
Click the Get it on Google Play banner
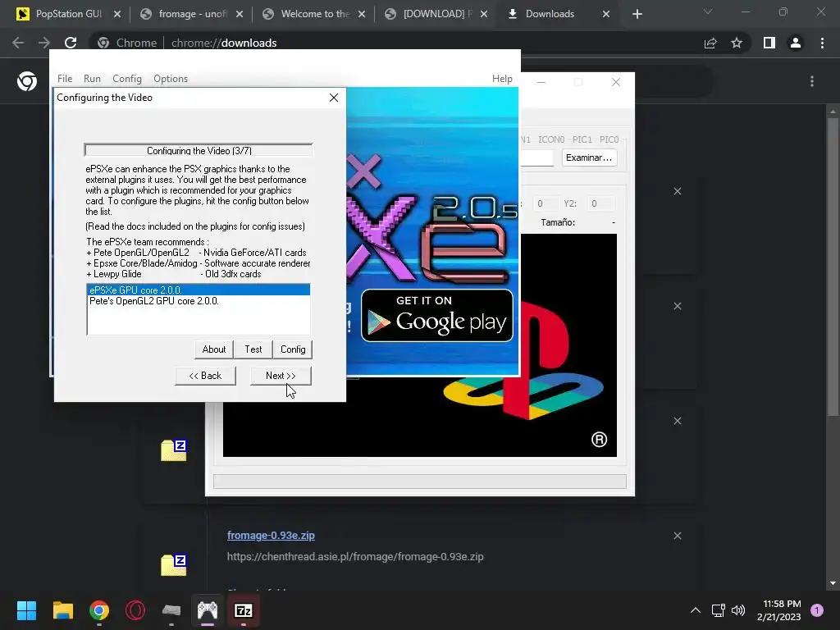pos(437,316)
